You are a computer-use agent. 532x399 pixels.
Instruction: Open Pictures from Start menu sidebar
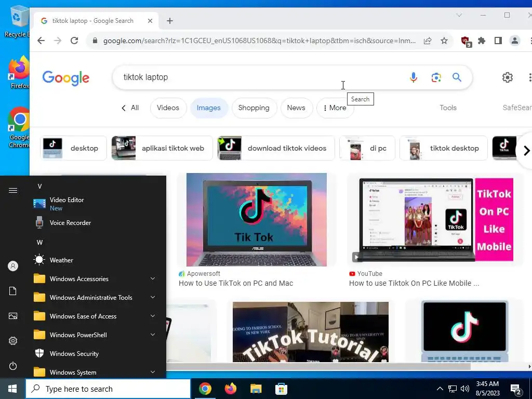click(13, 316)
